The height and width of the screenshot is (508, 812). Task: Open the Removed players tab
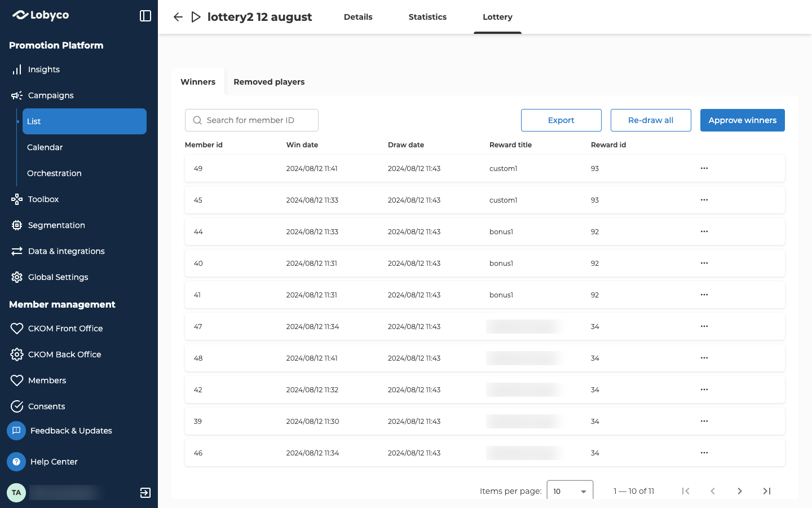[269, 82]
